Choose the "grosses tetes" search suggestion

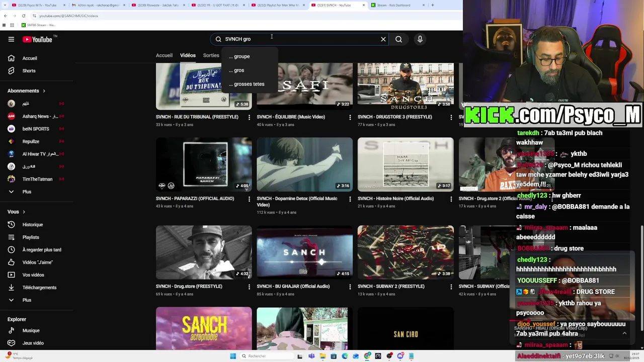click(247, 84)
